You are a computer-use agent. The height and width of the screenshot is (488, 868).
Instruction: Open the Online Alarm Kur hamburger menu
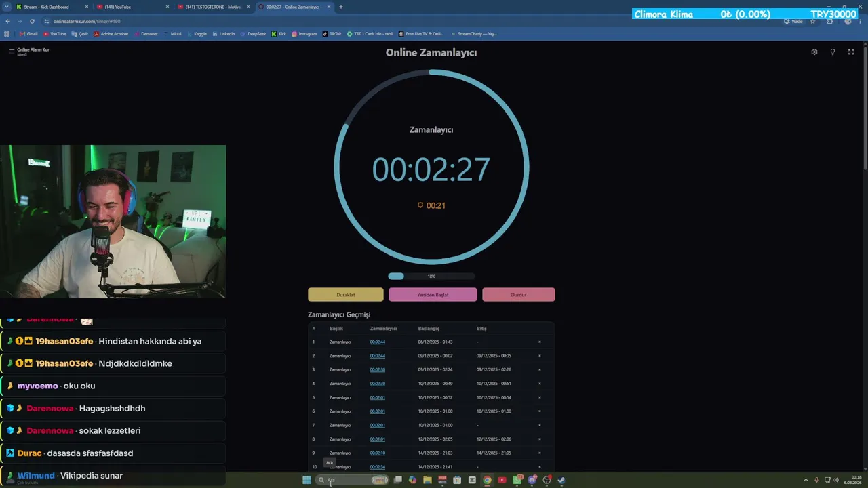pos(12,52)
